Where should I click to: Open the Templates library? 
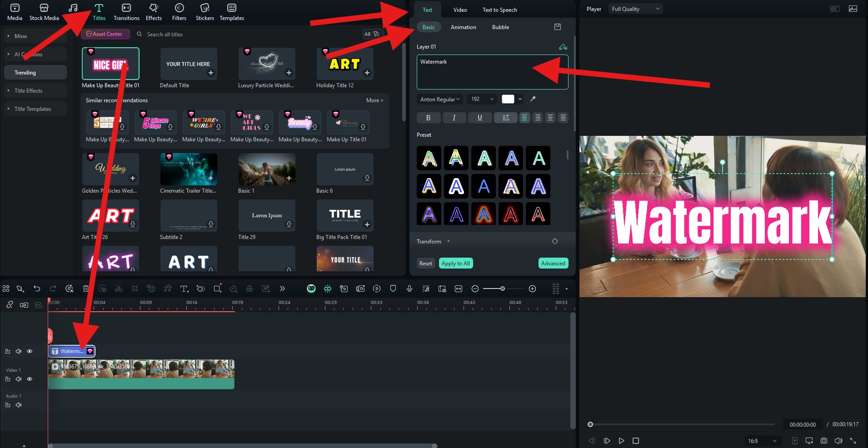pyautogui.click(x=232, y=12)
